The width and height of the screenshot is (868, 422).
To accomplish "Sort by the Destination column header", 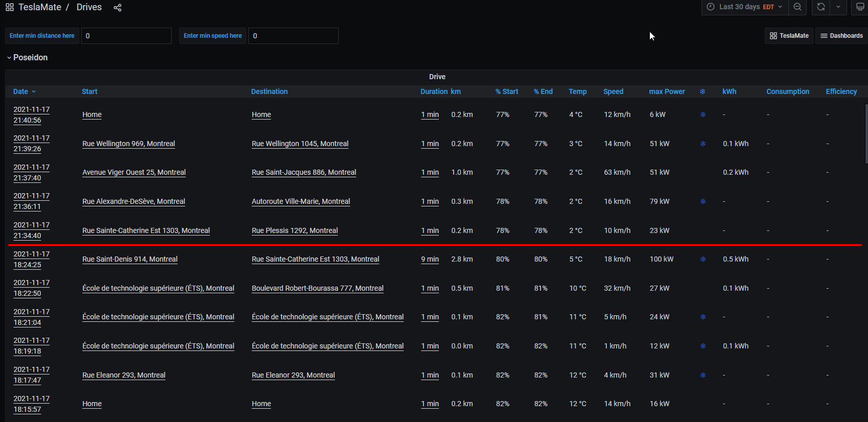I will 269,91.
